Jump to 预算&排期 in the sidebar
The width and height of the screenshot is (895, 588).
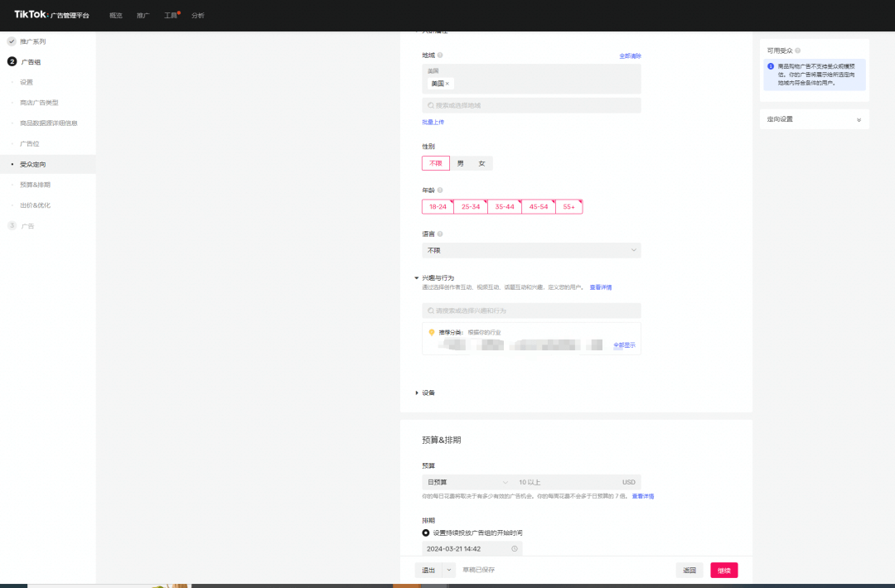click(x=36, y=185)
